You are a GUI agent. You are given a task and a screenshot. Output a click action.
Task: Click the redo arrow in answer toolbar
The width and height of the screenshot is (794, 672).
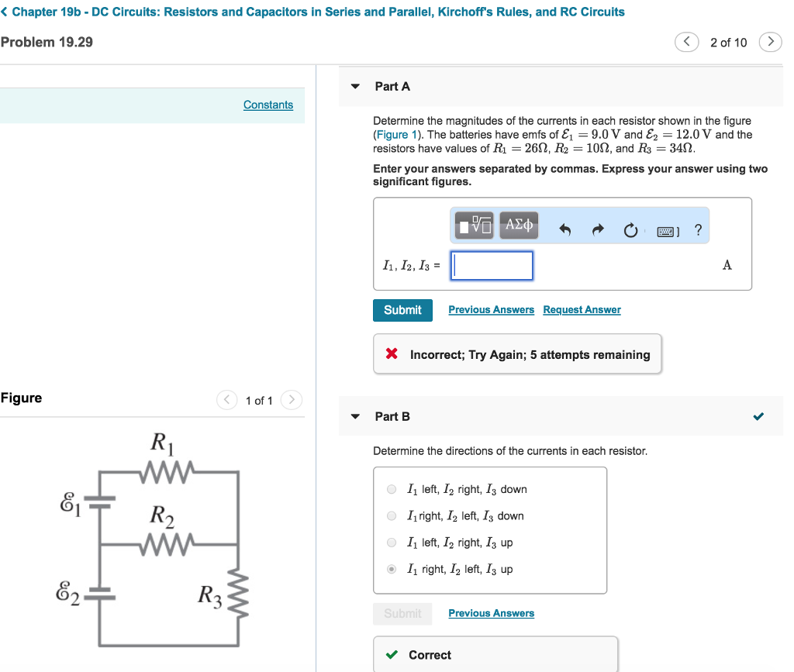[598, 229]
